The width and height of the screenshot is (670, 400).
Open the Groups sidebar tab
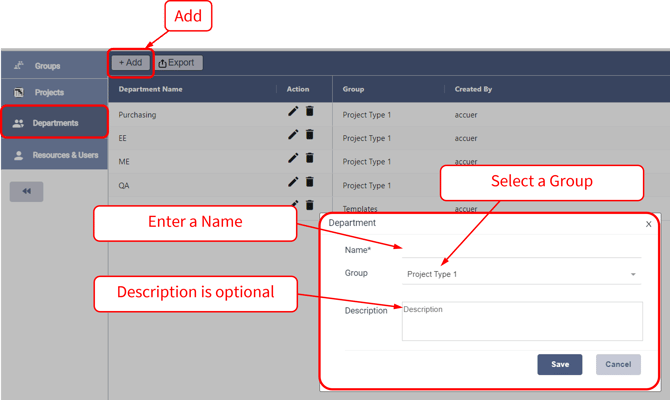[47, 66]
